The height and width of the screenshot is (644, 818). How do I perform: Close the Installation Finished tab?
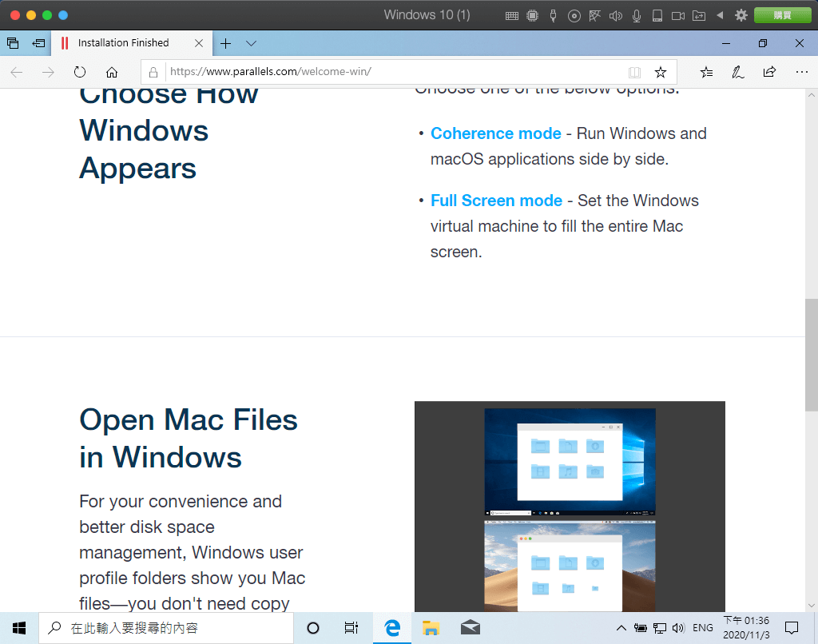tap(199, 43)
